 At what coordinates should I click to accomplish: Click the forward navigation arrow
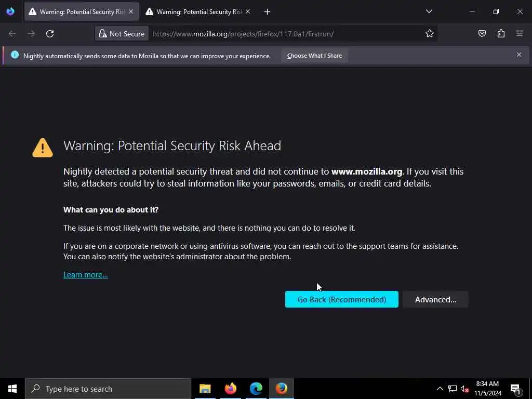31,34
